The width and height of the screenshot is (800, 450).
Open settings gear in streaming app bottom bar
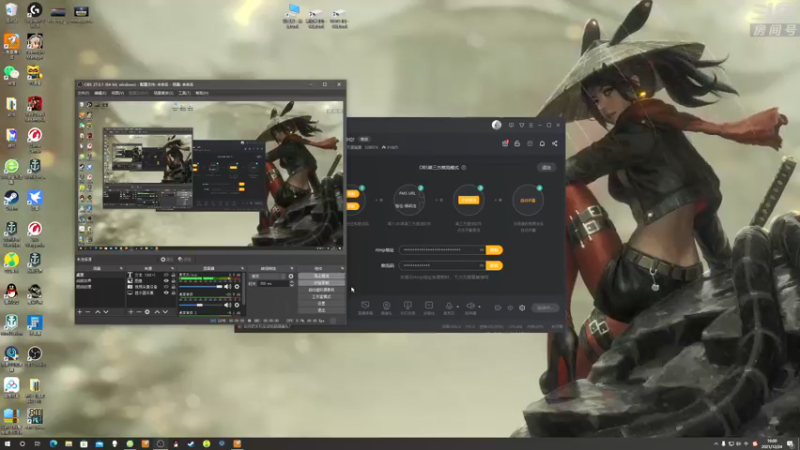pos(522,308)
